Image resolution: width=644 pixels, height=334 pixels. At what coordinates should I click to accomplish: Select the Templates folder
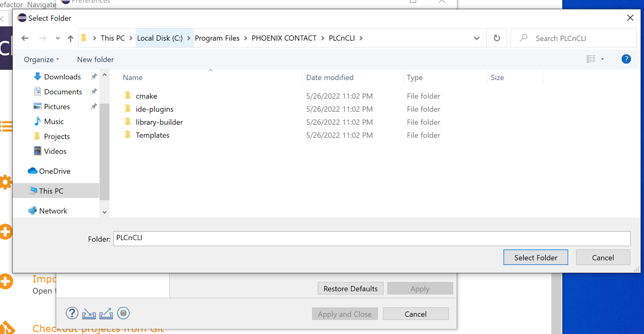(x=153, y=135)
